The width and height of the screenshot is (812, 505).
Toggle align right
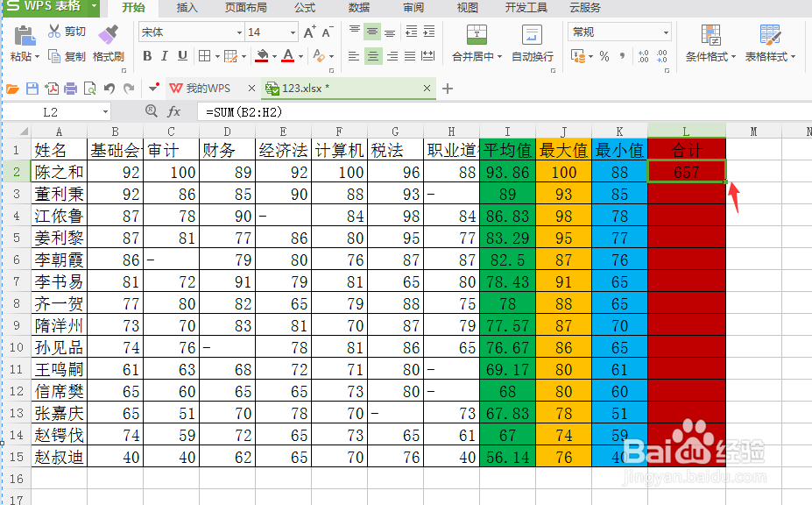392,56
